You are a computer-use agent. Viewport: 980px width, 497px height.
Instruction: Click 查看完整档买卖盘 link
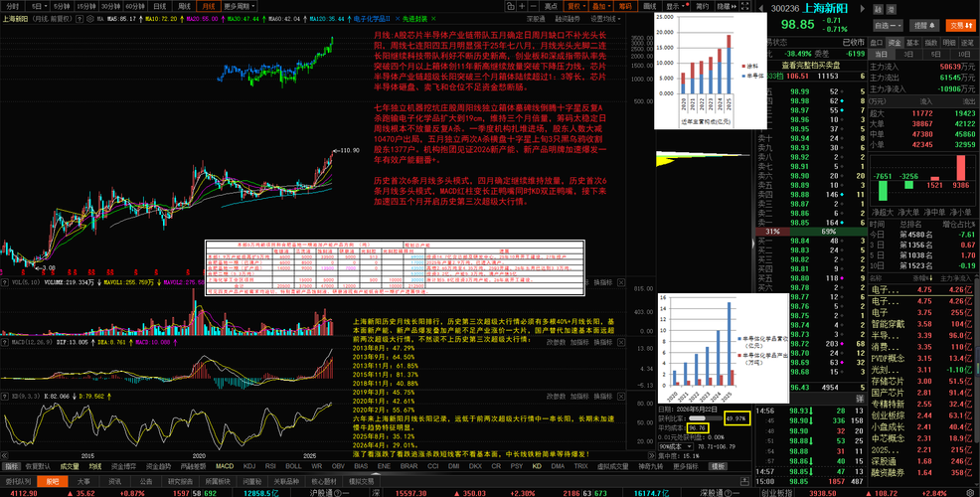pos(811,65)
